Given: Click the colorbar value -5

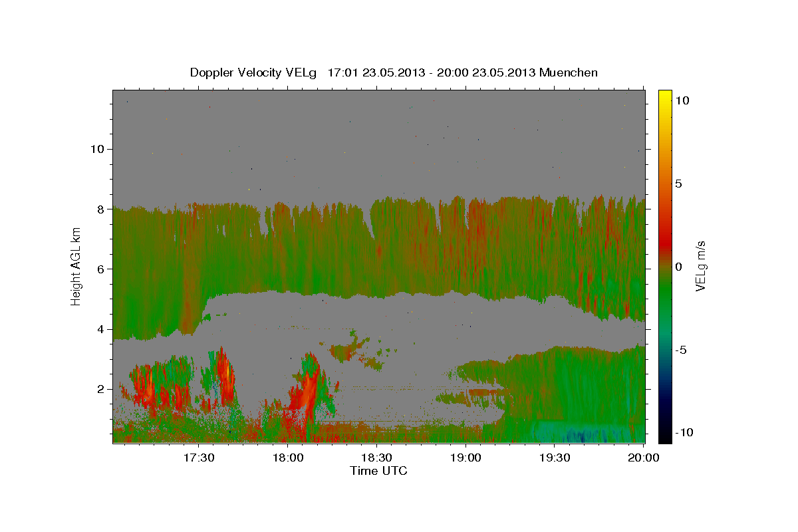Looking at the screenshot, I should [680, 349].
